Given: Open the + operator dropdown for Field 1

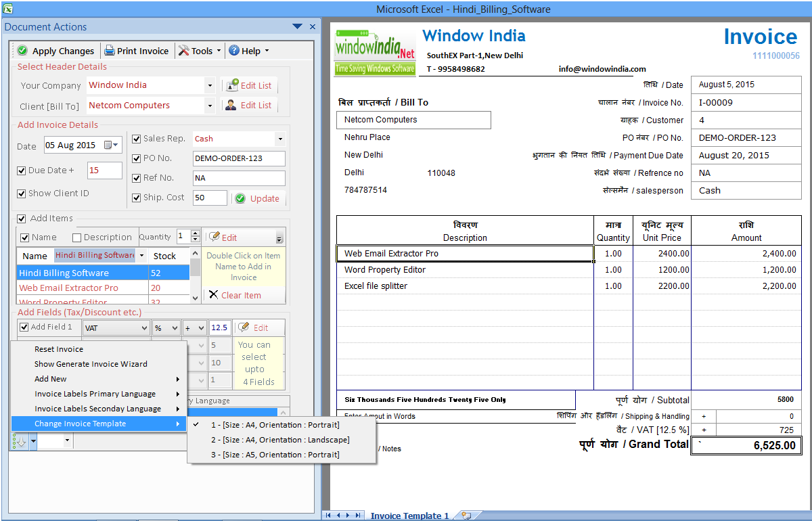Looking at the screenshot, I should coord(201,328).
